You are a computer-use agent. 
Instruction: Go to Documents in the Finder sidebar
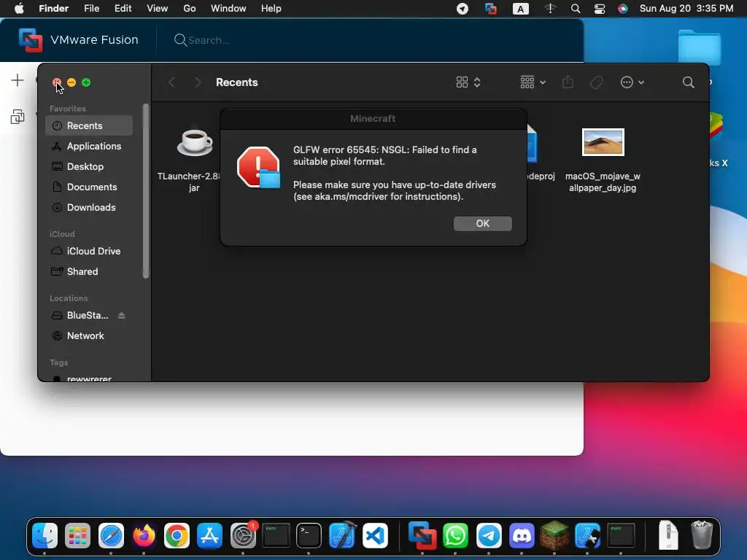88,187
